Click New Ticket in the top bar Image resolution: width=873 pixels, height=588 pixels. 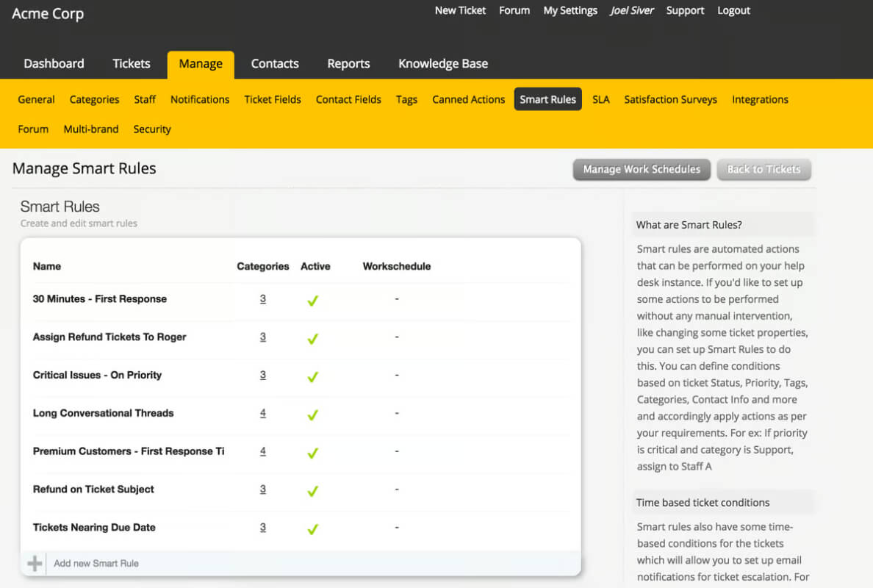460,10
